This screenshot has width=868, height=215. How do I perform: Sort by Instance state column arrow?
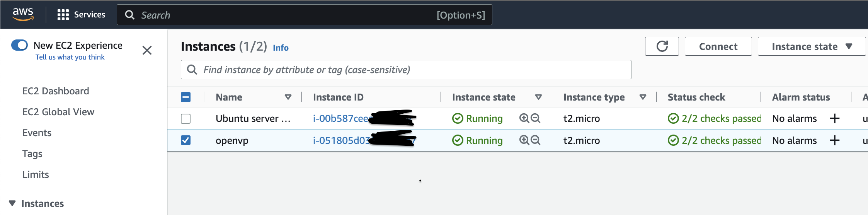click(538, 97)
